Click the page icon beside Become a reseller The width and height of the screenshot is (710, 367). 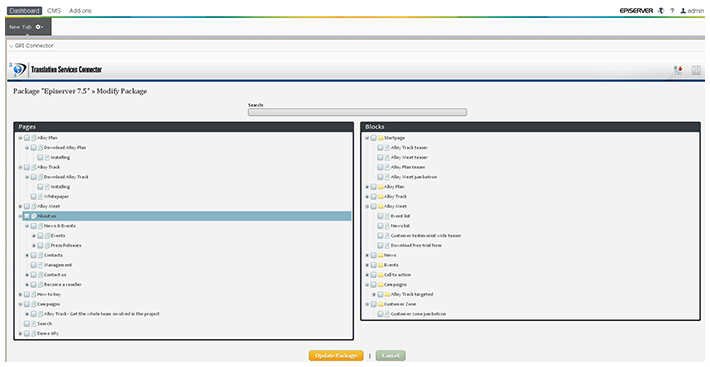coord(40,285)
